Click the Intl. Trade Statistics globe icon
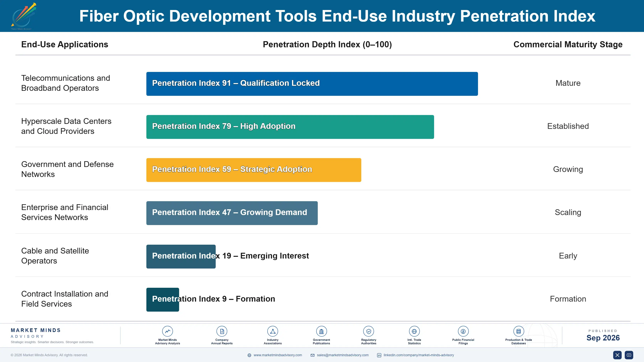 (x=414, y=331)
